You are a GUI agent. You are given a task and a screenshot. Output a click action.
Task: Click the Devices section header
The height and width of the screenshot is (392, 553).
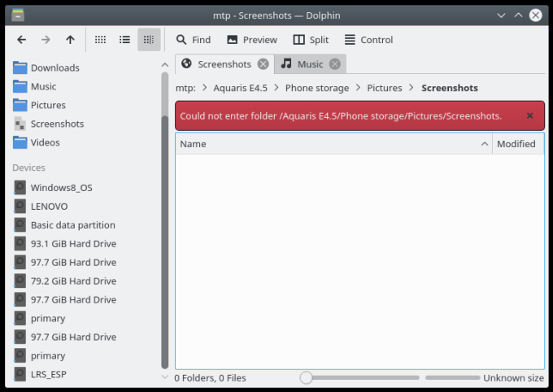point(29,168)
